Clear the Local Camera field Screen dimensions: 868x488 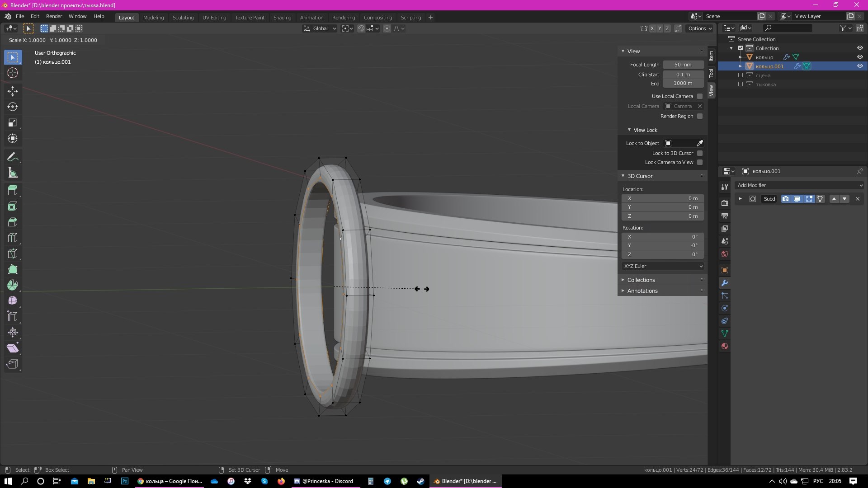click(x=700, y=106)
